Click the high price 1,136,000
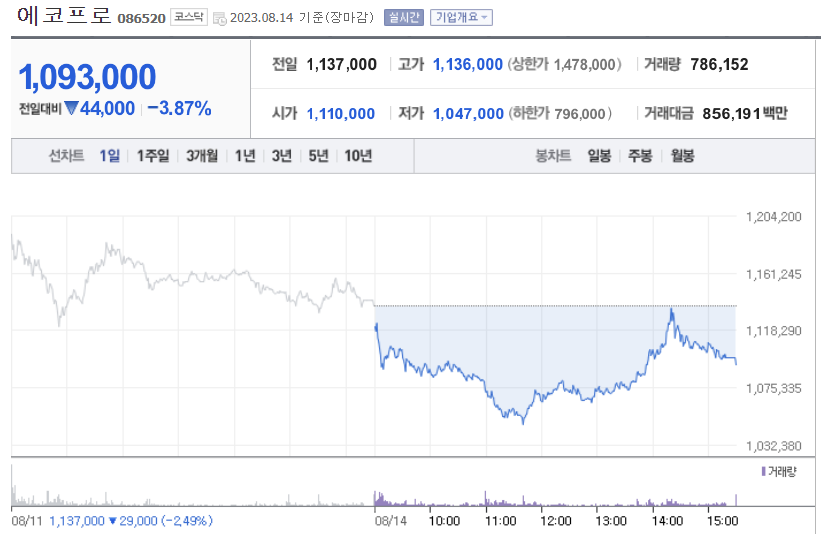The height and width of the screenshot is (534, 821). pyautogui.click(x=468, y=64)
